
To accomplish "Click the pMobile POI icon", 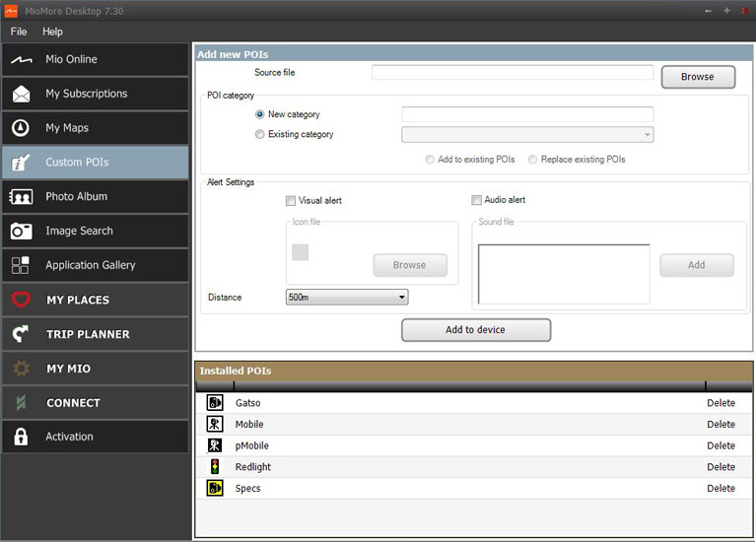I will point(215,445).
